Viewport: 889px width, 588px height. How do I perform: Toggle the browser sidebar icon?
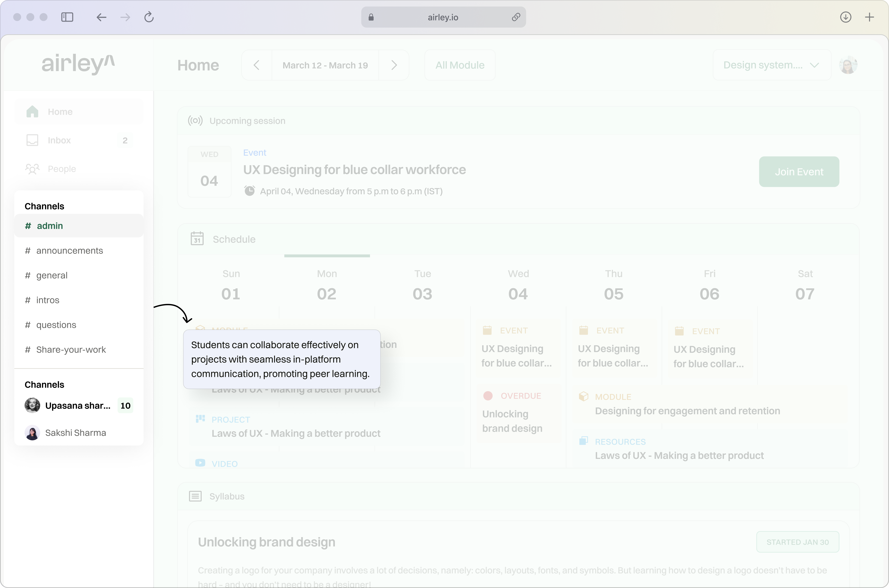click(67, 17)
